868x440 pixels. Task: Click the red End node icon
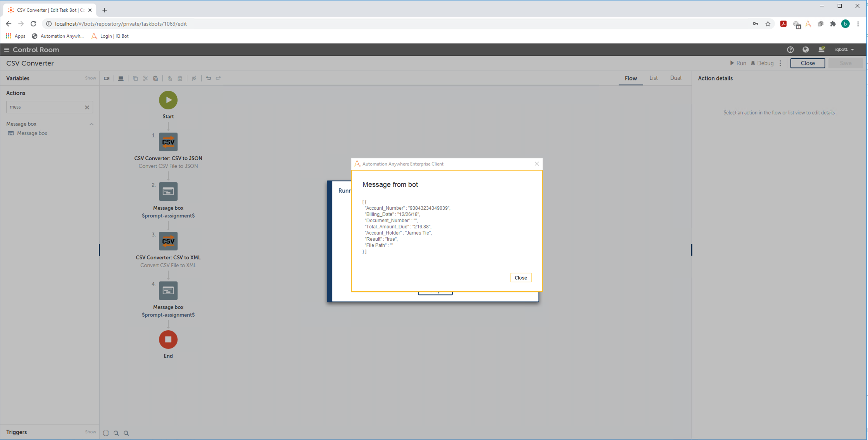(168, 340)
